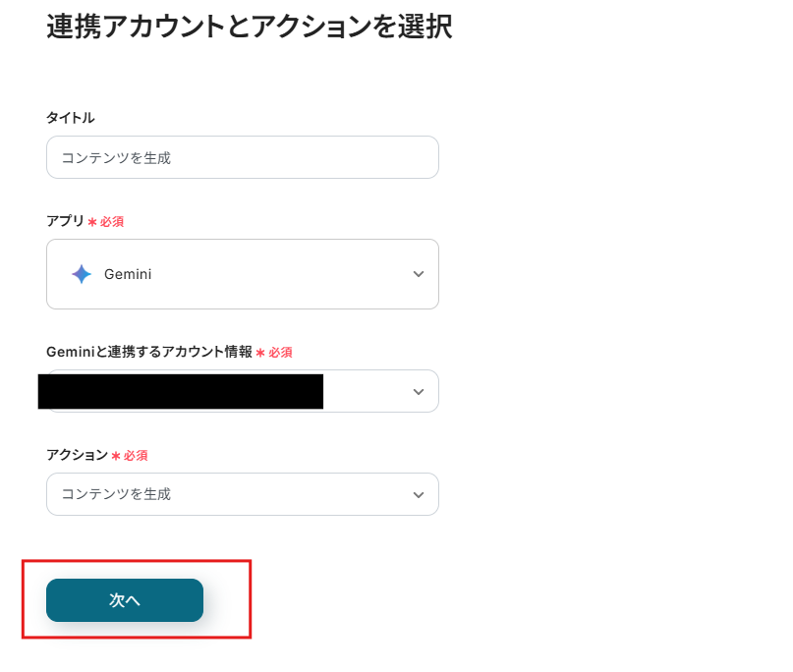
Task: Click the Geminiと連携するアカウント情報 label
Action: click(148, 352)
